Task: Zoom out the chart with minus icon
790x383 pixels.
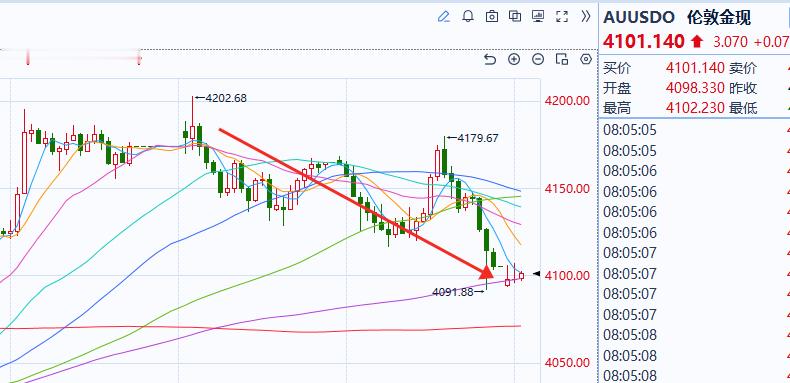Action: click(538, 59)
